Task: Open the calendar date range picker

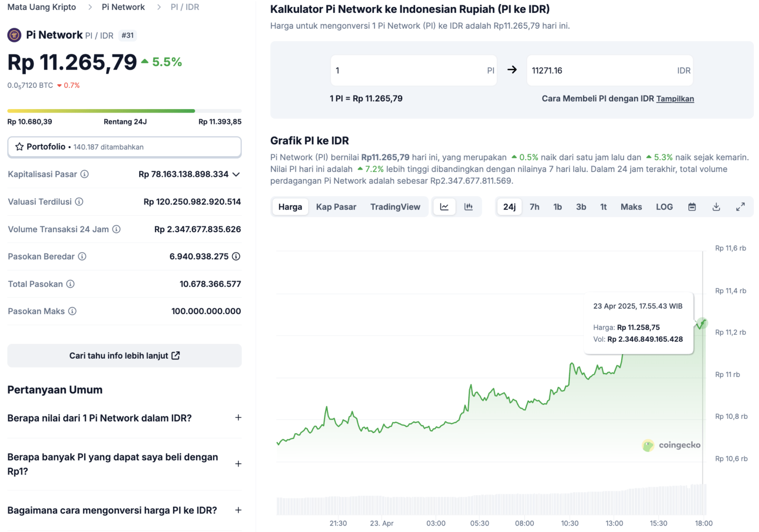Action: pos(692,206)
